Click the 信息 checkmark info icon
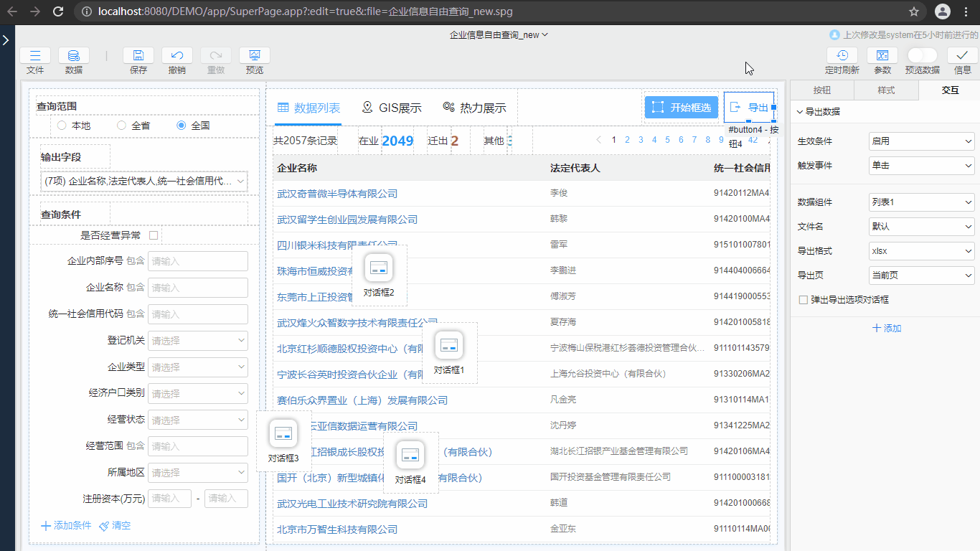The width and height of the screenshot is (980, 551). tap(962, 55)
